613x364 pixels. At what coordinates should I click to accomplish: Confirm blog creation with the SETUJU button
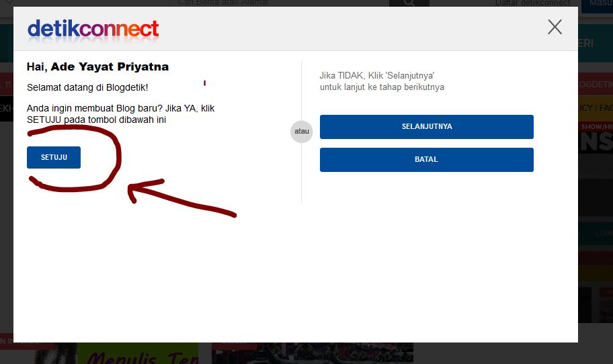tap(54, 157)
